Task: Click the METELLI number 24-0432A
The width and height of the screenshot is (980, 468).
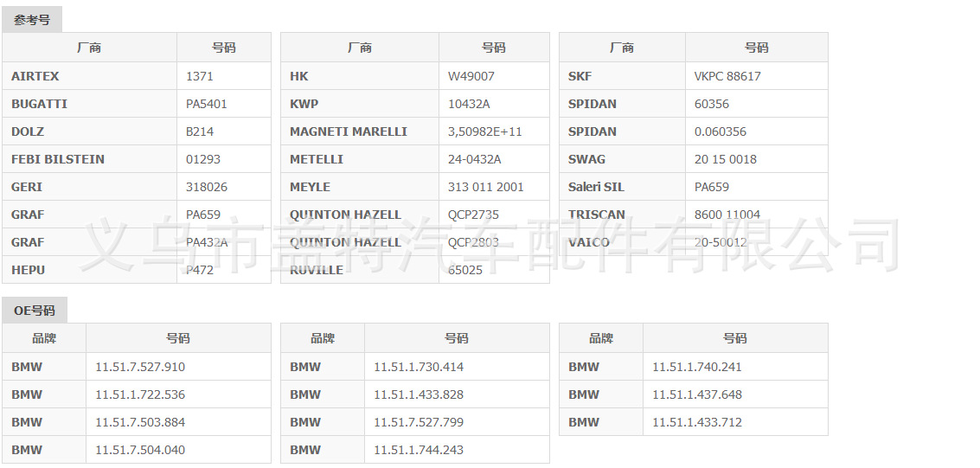Action: (x=474, y=159)
